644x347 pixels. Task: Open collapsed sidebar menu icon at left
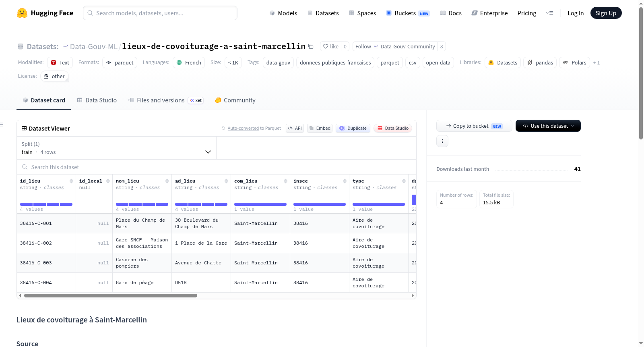pos(2,125)
